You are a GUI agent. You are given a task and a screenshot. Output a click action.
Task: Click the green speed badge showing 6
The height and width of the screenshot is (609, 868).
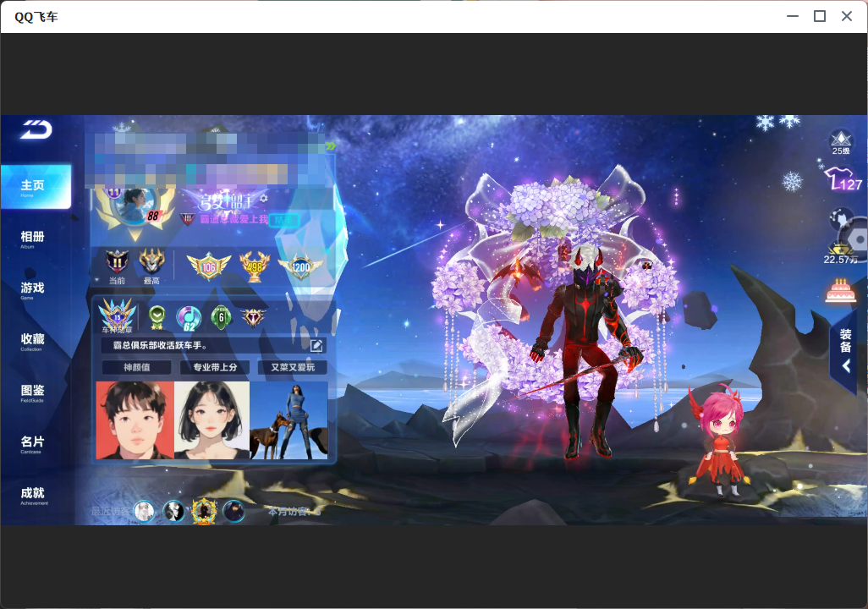point(222,317)
